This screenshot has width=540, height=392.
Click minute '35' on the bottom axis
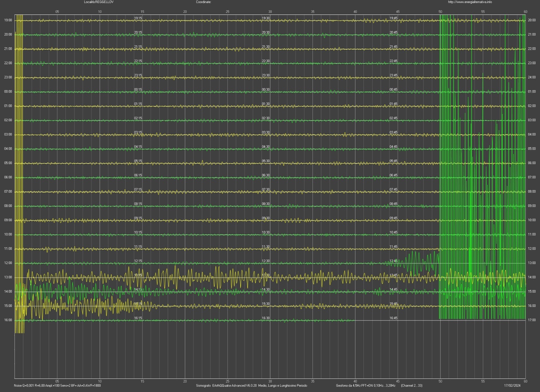(x=313, y=381)
